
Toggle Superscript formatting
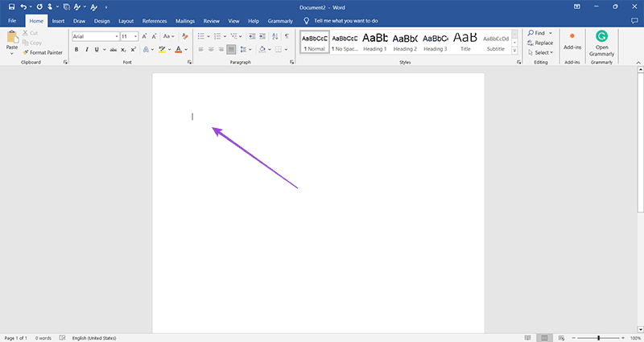[x=134, y=50]
